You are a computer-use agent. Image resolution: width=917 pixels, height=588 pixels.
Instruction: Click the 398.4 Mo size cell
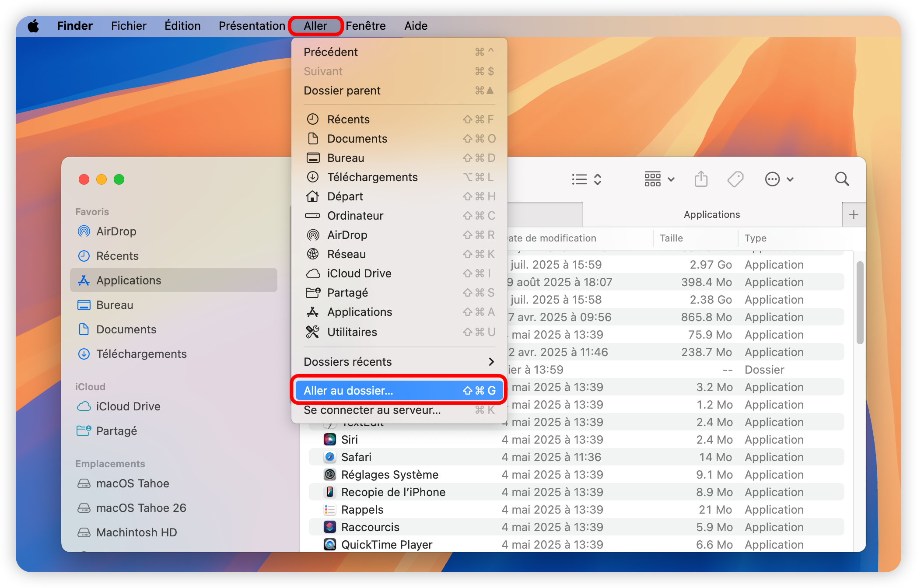pyautogui.click(x=706, y=282)
